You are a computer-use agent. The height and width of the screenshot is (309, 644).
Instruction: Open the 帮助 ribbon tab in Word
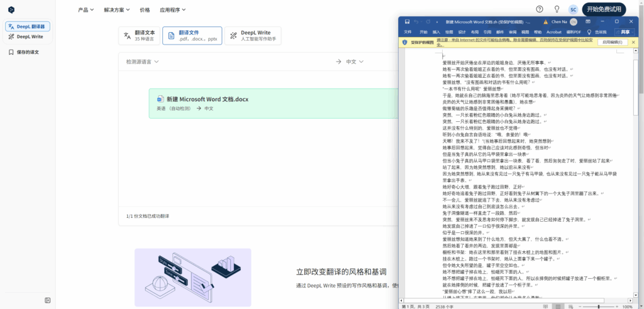coord(538,32)
